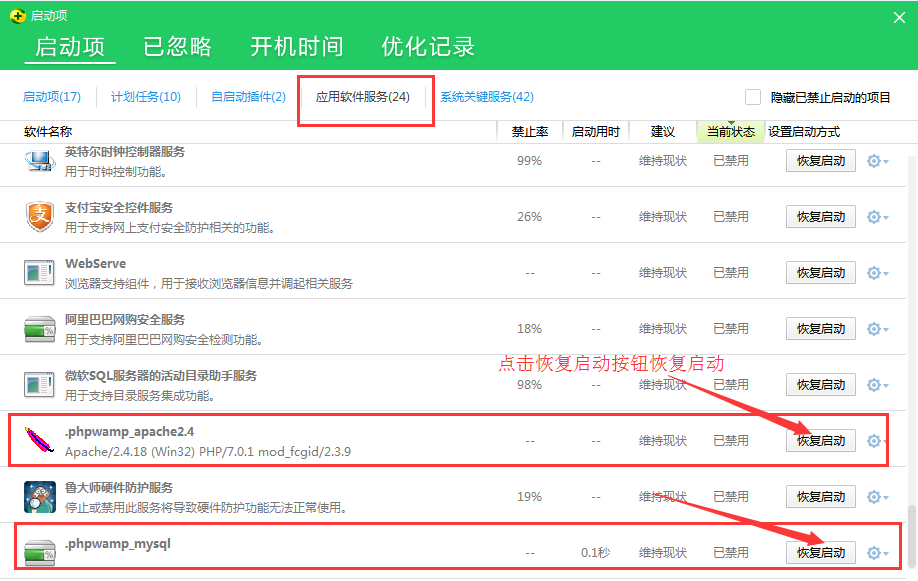This screenshot has height=581, width=918.
Task: Restore startup for 支付宝安全控件服务
Action: pos(821,217)
